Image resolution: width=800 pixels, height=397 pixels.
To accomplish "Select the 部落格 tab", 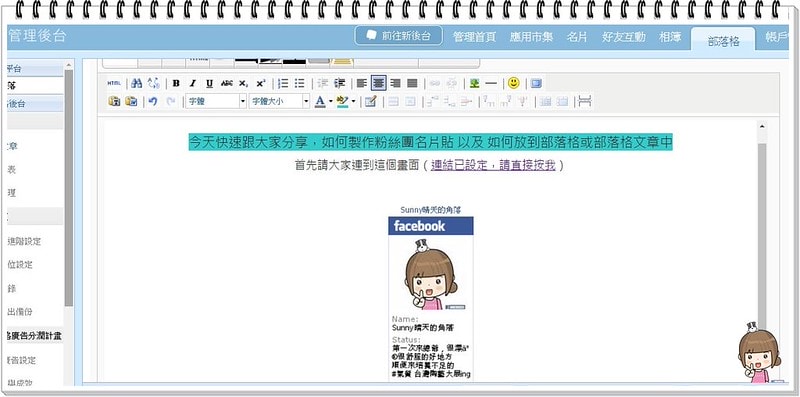I will 723,40.
